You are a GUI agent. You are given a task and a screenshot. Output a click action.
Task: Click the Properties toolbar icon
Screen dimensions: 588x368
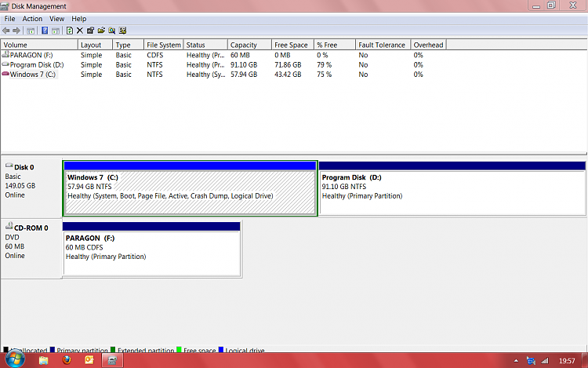[x=90, y=31]
